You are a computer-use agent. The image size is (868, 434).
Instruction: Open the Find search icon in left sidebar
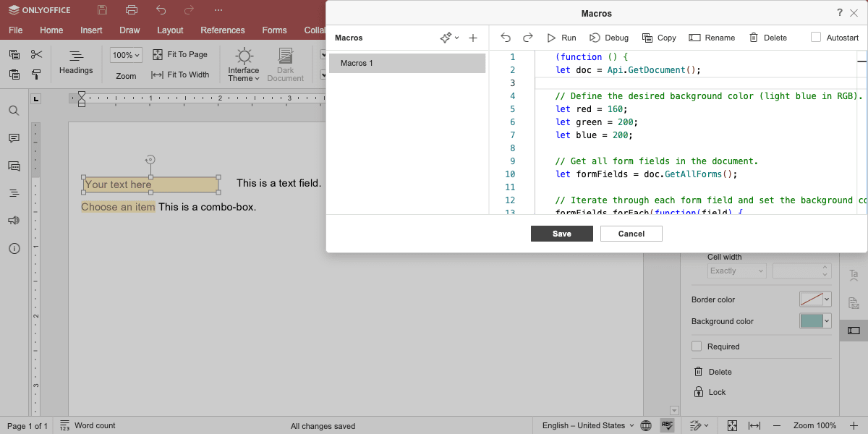pos(14,111)
